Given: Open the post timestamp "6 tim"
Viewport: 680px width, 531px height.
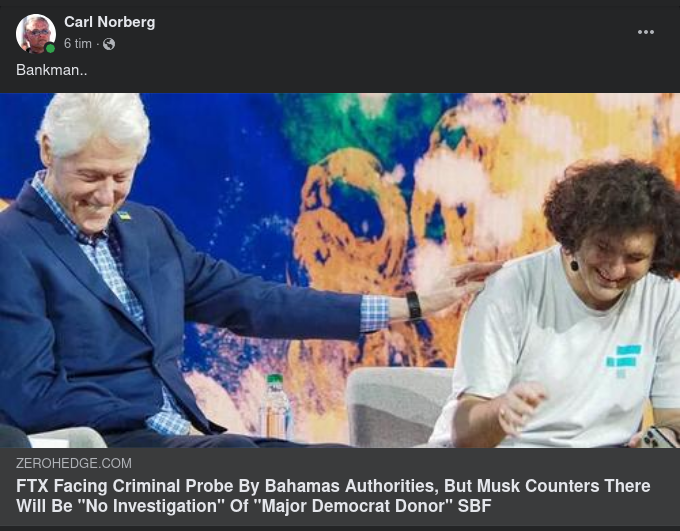Looking at the screenshot, I should pos(78,44).
